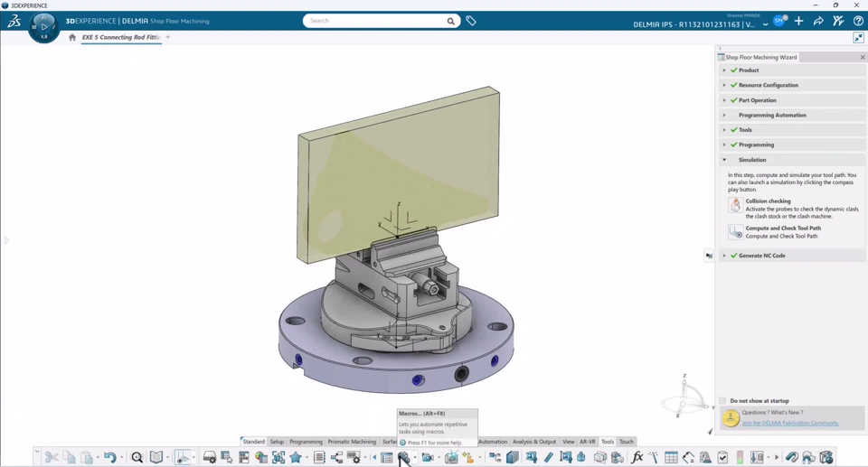Open the DELMIA IPS platform dropdown arrow
The height and width of the screenshot is (467, 868).
pos(765,24)
